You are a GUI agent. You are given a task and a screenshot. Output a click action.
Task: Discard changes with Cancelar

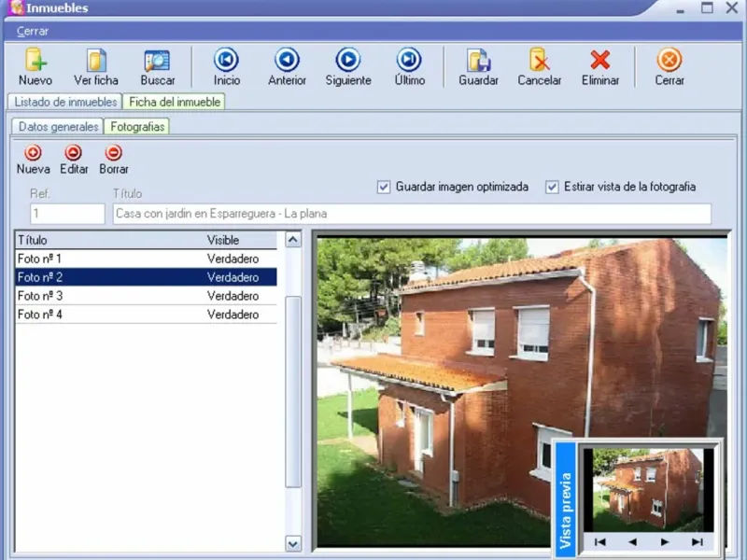click(540, 66)
